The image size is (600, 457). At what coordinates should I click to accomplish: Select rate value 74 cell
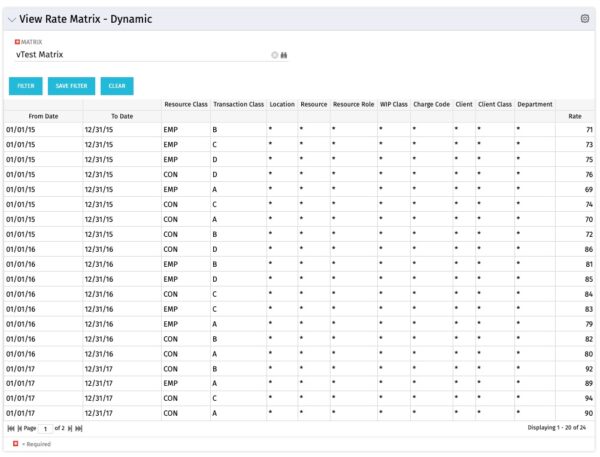[x=575, y=204]
